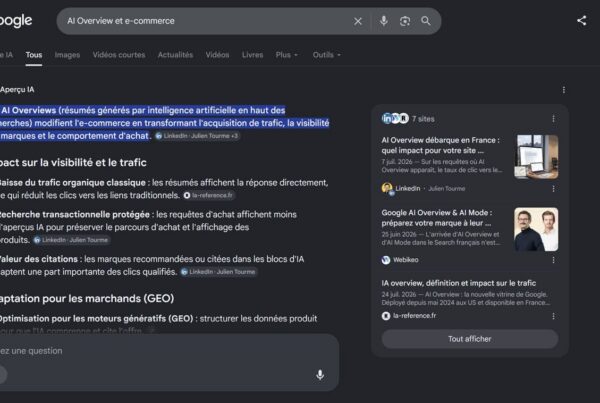Image resolution: width=600 pixels, height=403 pixels.
Task: Click LinkedIn citation chip after produits
Action: [71, 240]
